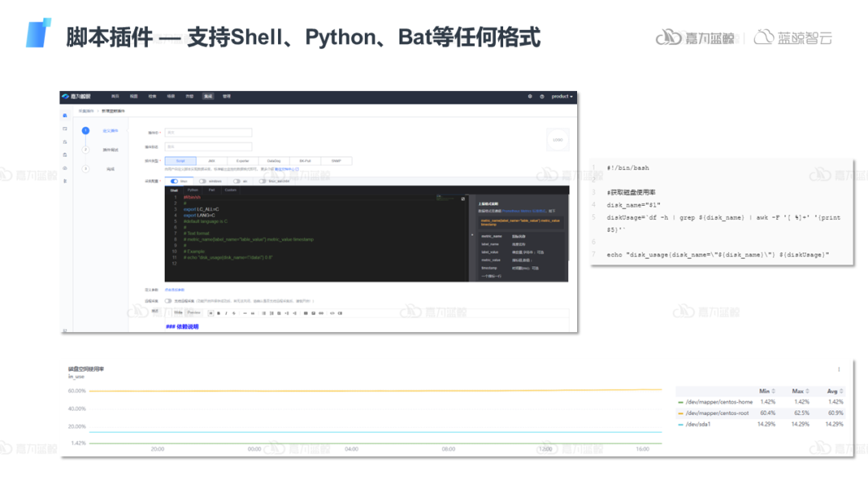Collapse the format description side panel
Image resolution: width=868 pixels, height=489 pixels.
point(473,235)
